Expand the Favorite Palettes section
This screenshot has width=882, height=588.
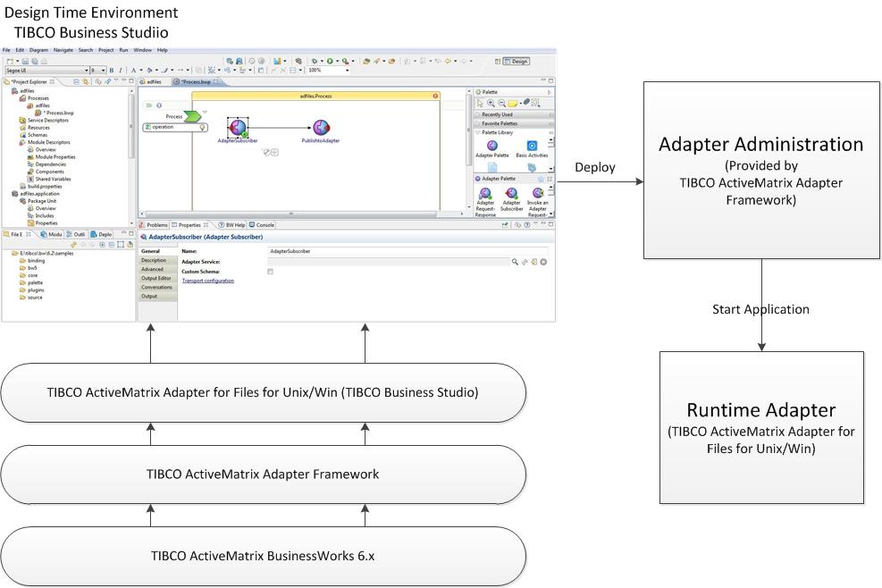pyautogui.click(x=514, y=123)
